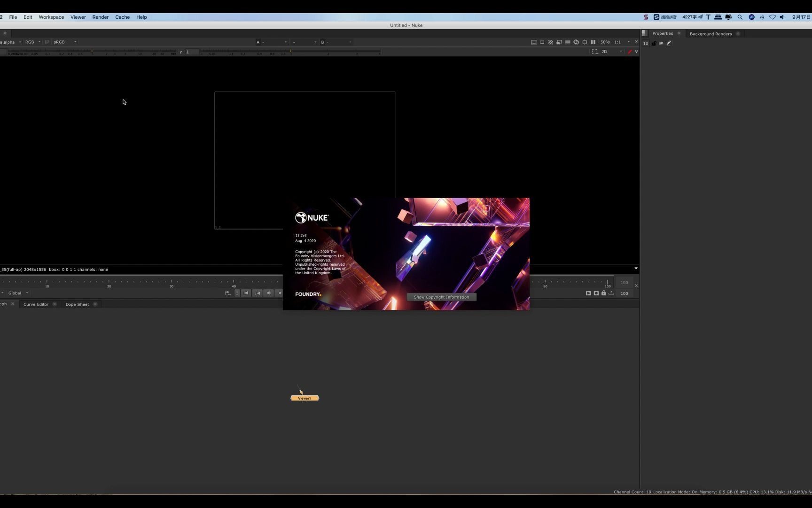The height and width of the screenshot is (508, 812).
Task: Click the target crosshair viewer icon
Action: pos(585,42)
